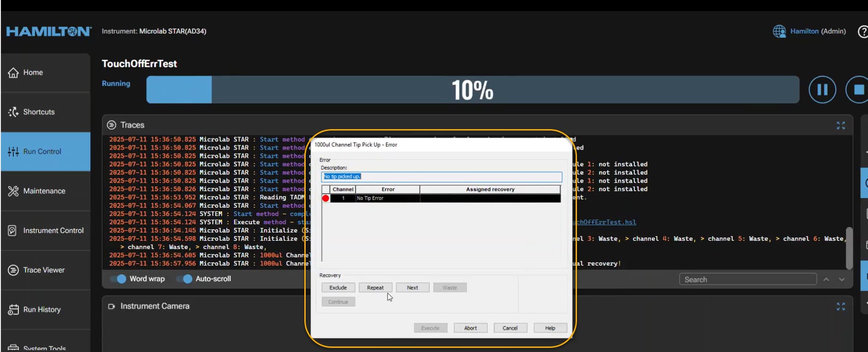
Task: Open Instrument Control page
Action: pyautogui.click(x=45, y=231)
